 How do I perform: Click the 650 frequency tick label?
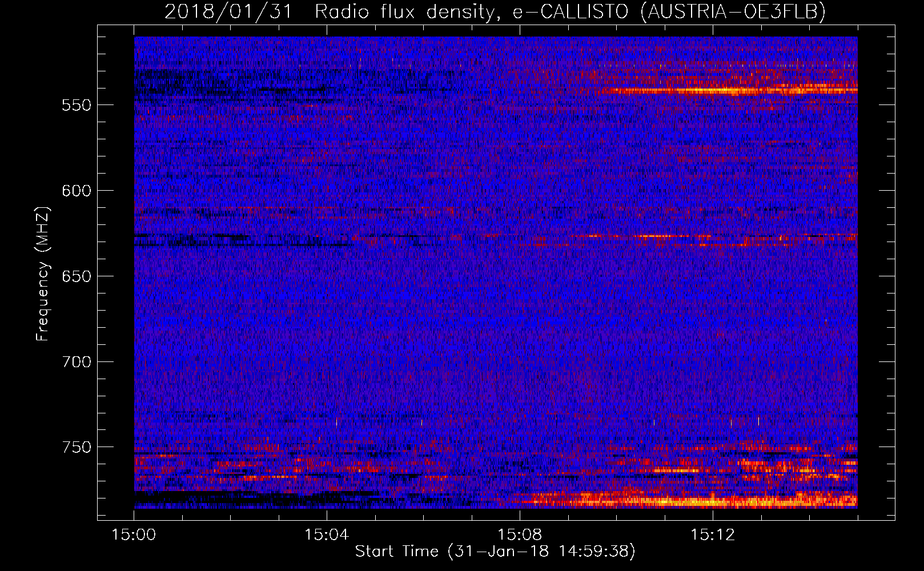(x=76, y=276)
